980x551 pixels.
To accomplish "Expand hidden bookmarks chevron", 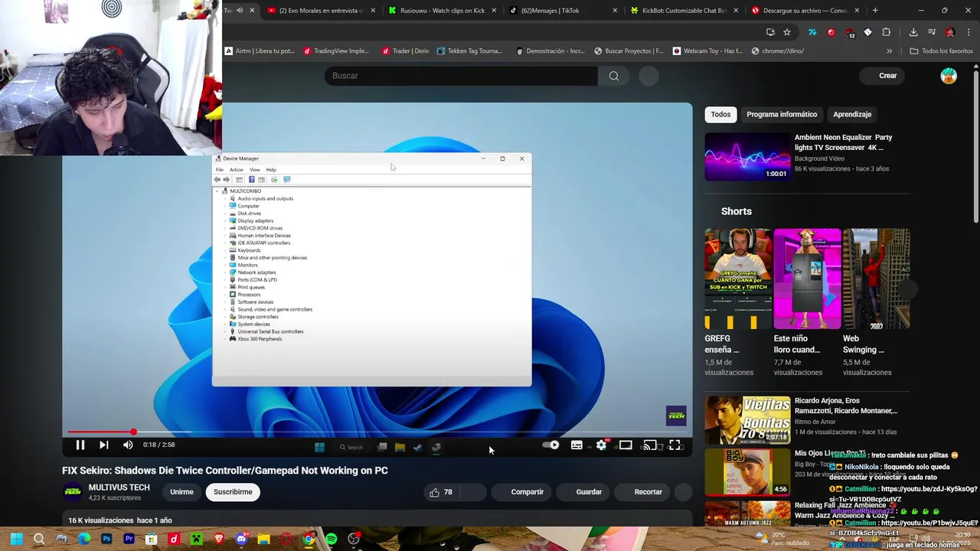I will (x=889, y=51).
